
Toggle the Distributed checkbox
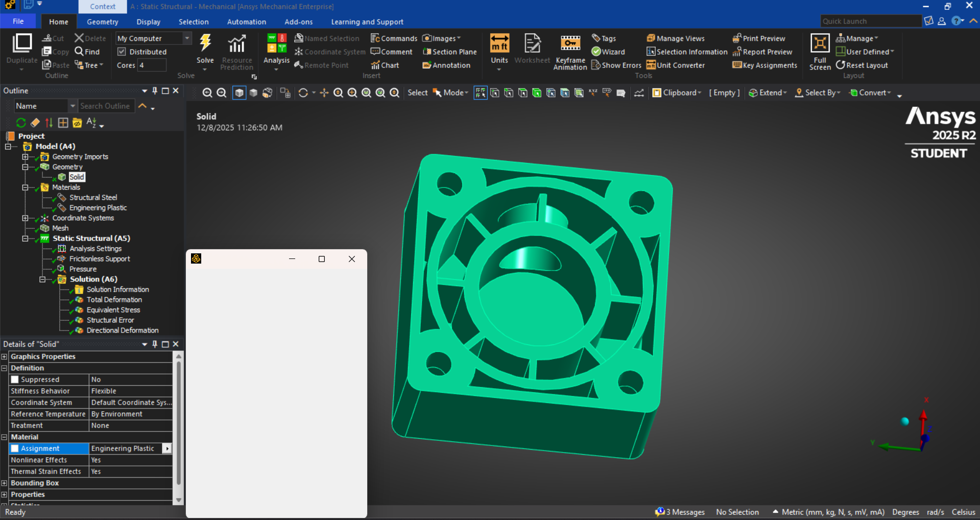coord(122,52)
